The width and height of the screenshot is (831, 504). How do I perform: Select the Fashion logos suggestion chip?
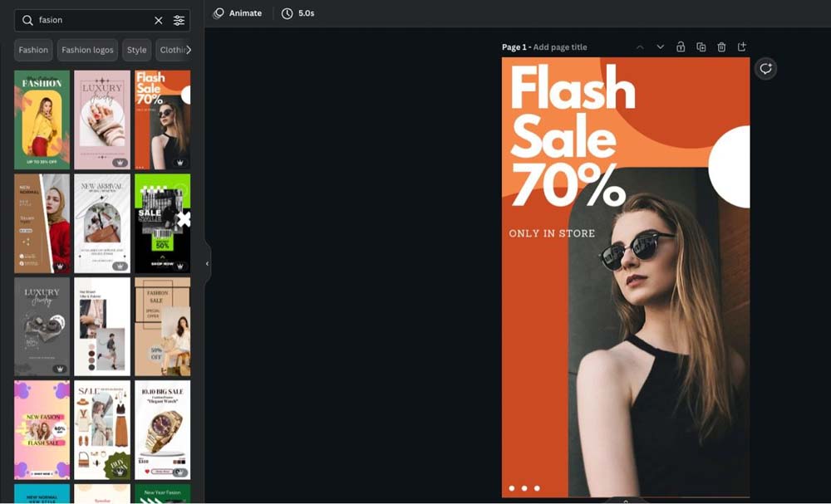87,50
